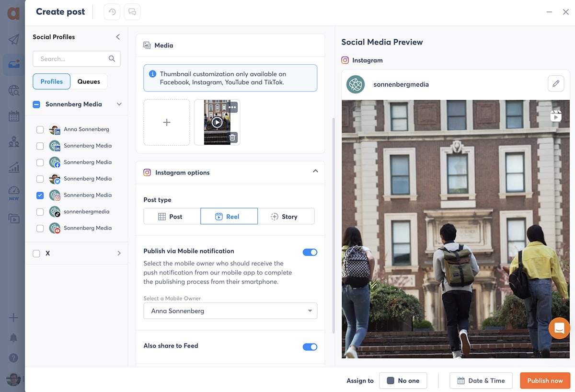Click the pencil edit icon in Instagram preview

(556, 83)
